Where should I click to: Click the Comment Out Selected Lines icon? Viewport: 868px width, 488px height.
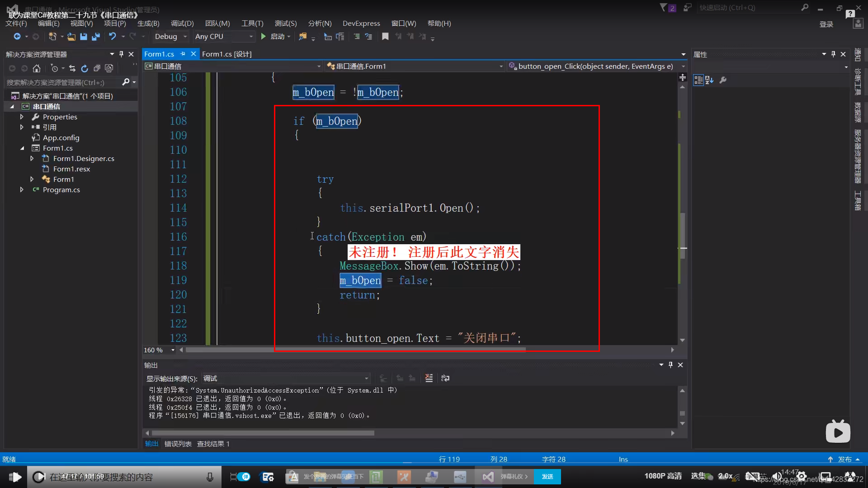357,37
